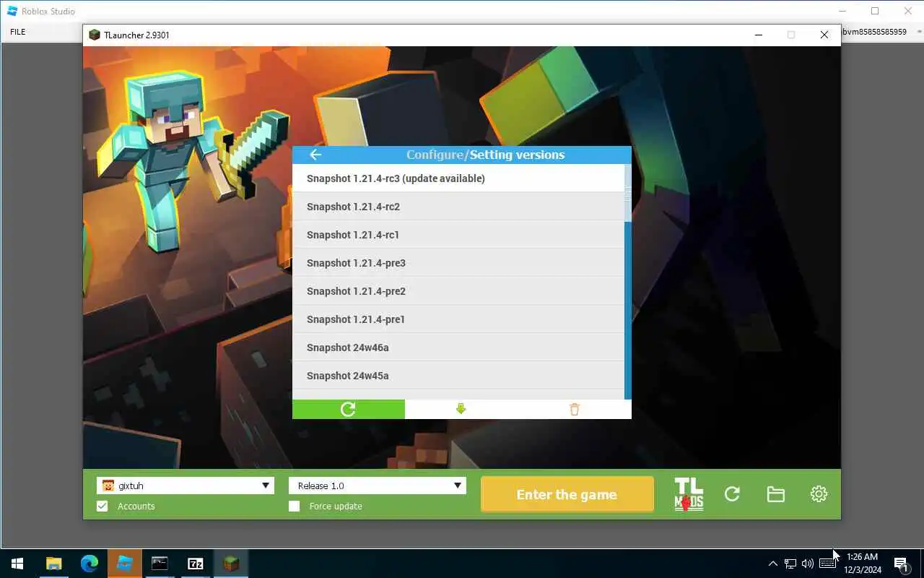The height and width of the screenshot is (578, 924).
Task: Select Snapshot 1.21.4-pre2 in the list
Action: [458, 291]
